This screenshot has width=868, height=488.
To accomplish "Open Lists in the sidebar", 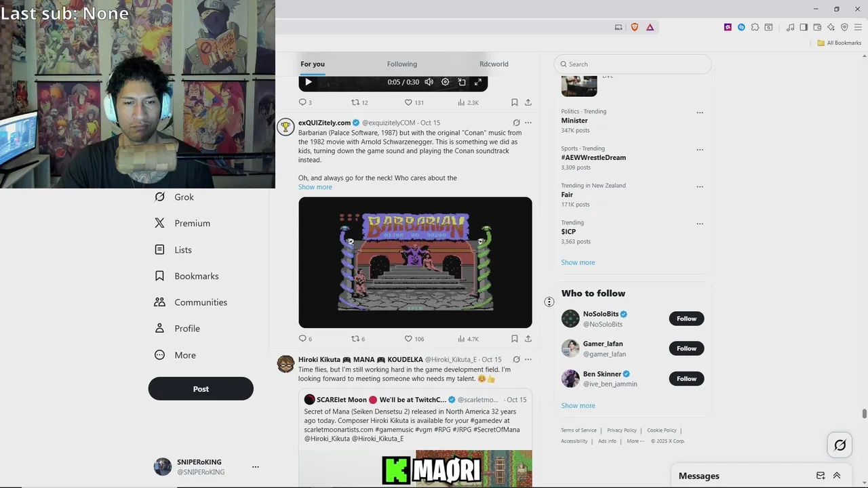I will coord(173,249).
